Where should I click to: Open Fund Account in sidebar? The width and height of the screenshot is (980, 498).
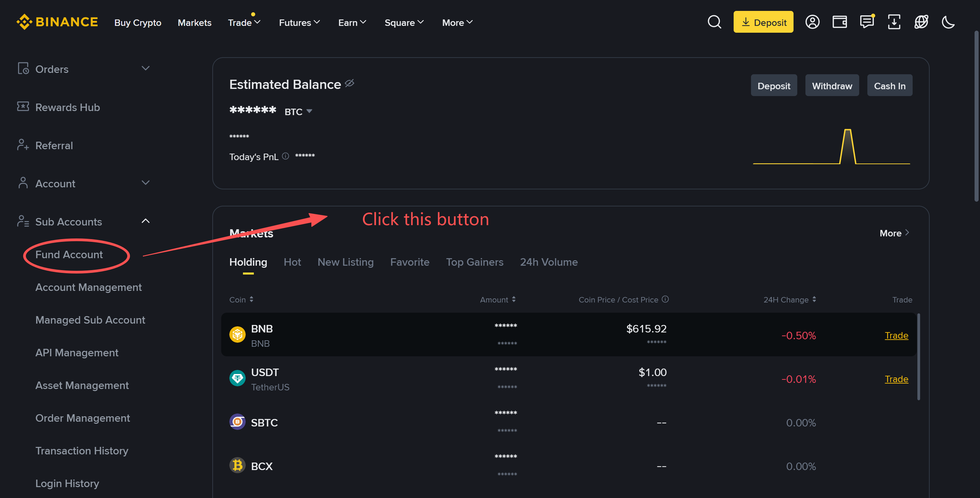coord(69,254)
